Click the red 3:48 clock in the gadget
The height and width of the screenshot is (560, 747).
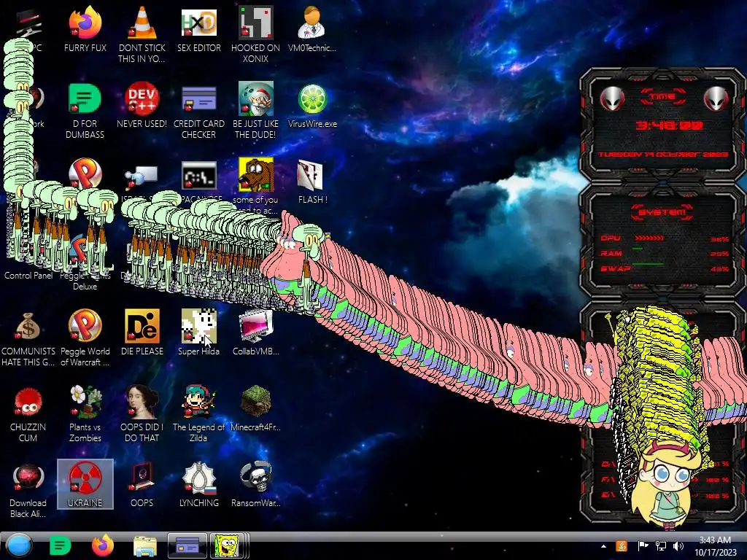click(670, 125)
